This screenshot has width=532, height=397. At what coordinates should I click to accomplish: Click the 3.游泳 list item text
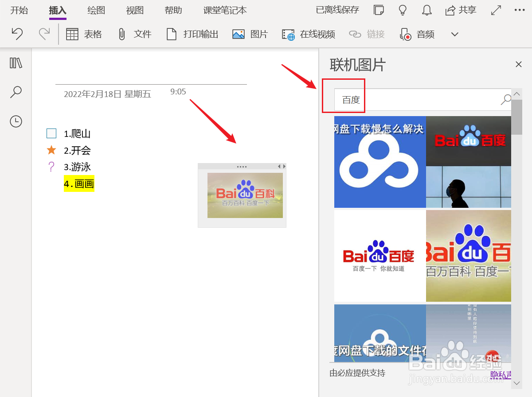point(77,167)
